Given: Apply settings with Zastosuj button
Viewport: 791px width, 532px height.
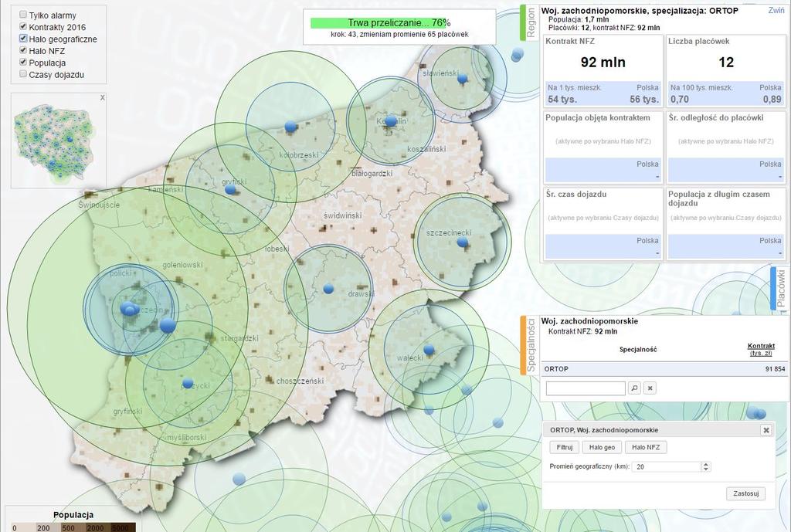Looking at the screenshot, I should coord(745,493).
